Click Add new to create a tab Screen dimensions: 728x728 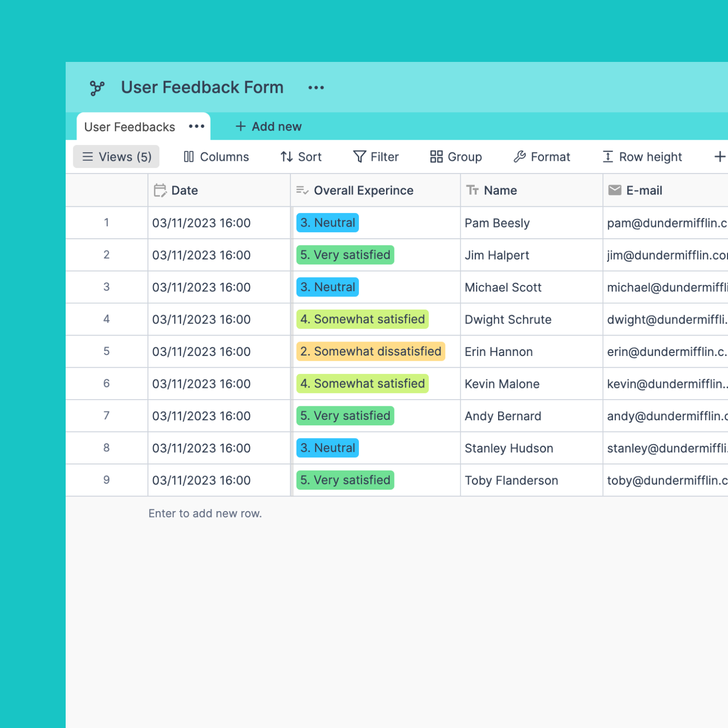coord(267,126)
